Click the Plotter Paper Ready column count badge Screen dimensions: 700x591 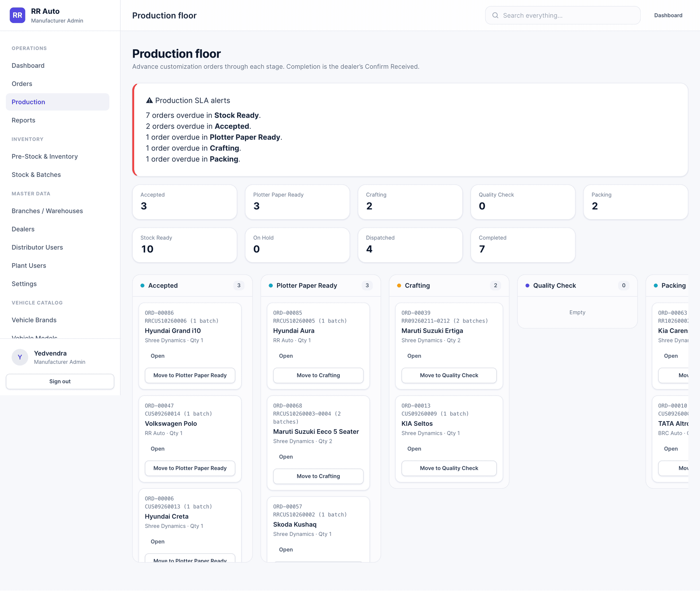[x=367, y=285]
